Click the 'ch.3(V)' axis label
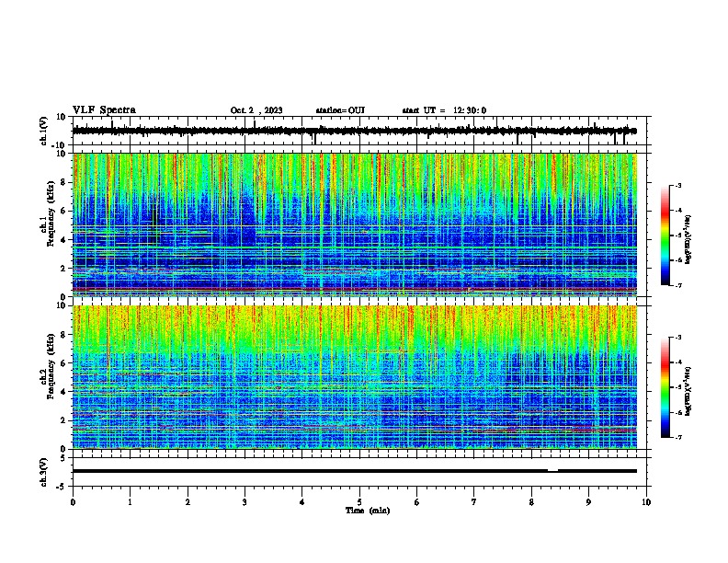This screenshot has width=728, height=563. (x=44, y=472)
